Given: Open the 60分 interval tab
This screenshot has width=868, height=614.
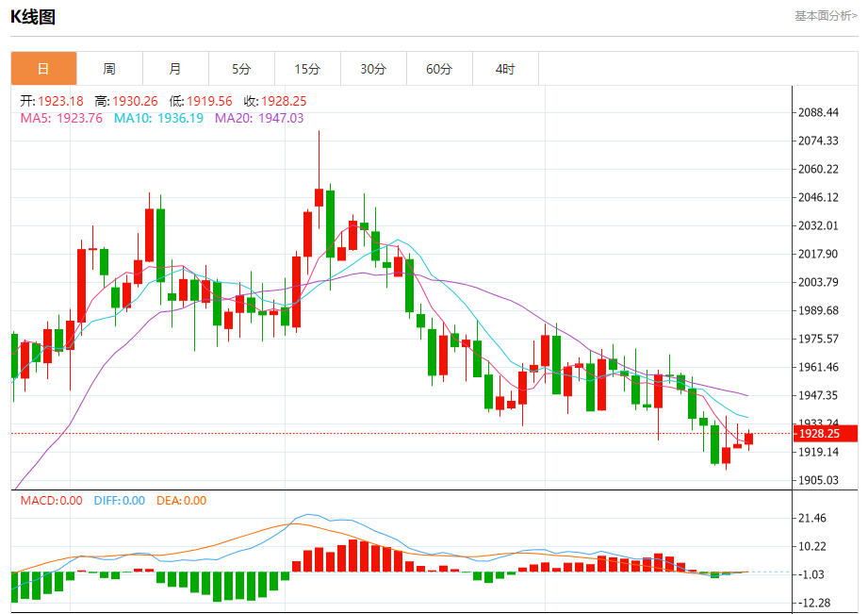Looking at the screenshot, I should [439, 69].
